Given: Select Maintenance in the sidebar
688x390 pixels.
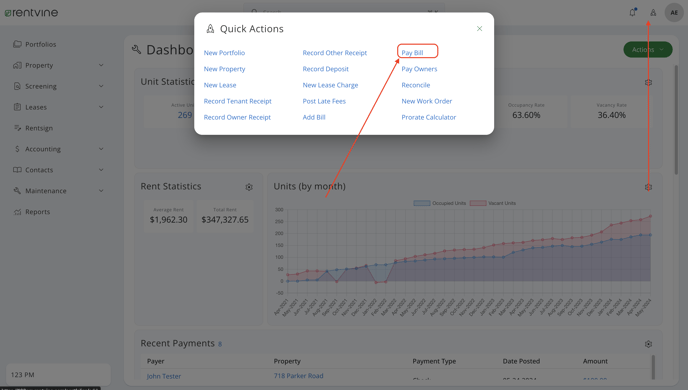Looking at the screenshot, I should [46, 191].
